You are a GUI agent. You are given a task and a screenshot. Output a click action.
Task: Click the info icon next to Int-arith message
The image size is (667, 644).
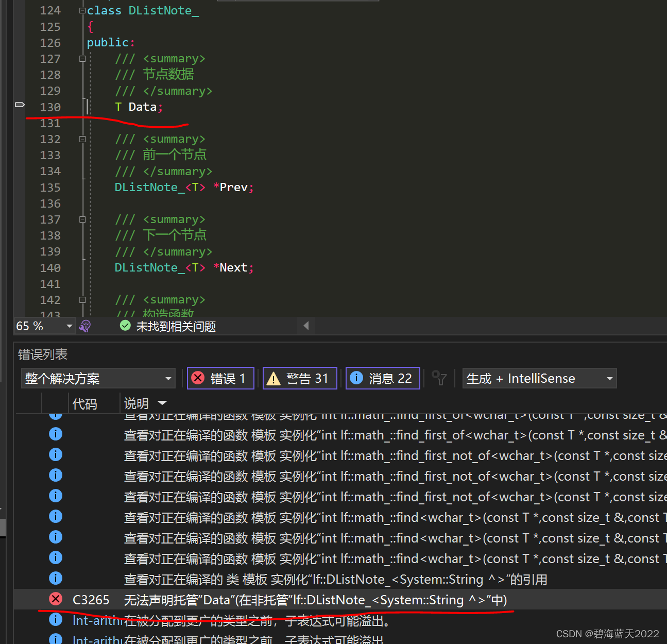(55, 619)
